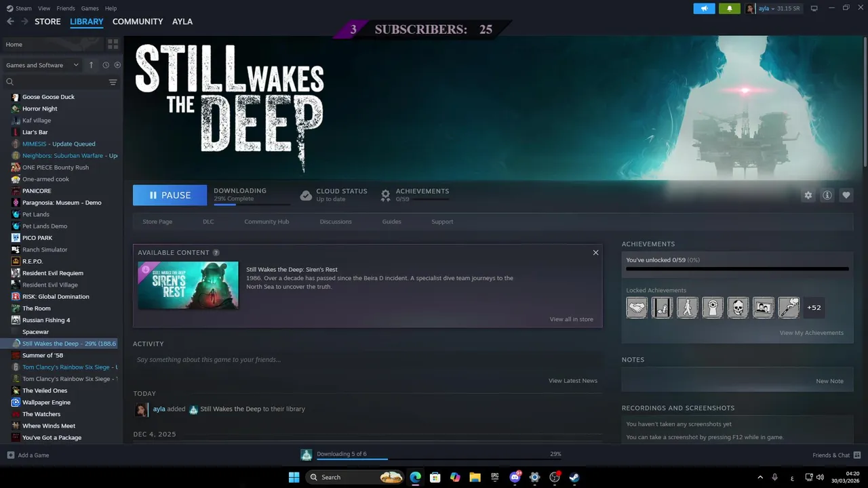Image resolution: width=868 pixels, height=488 pixels.
Task: Open the Friends menu
Action: pyautogui.click(x=66, y=8)
